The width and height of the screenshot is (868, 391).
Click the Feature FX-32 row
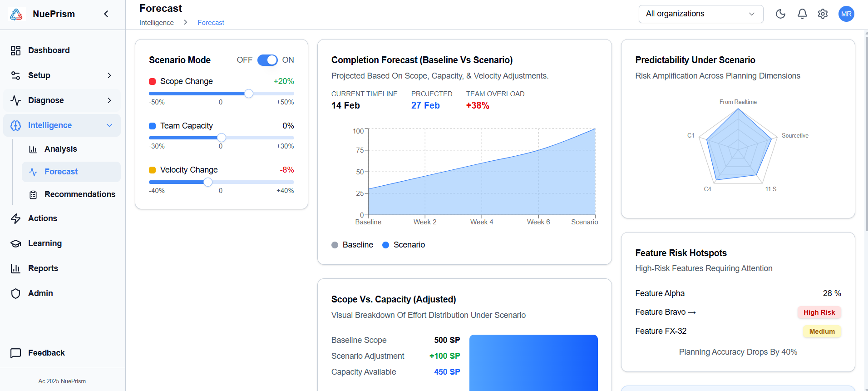[x=738, y=331]
